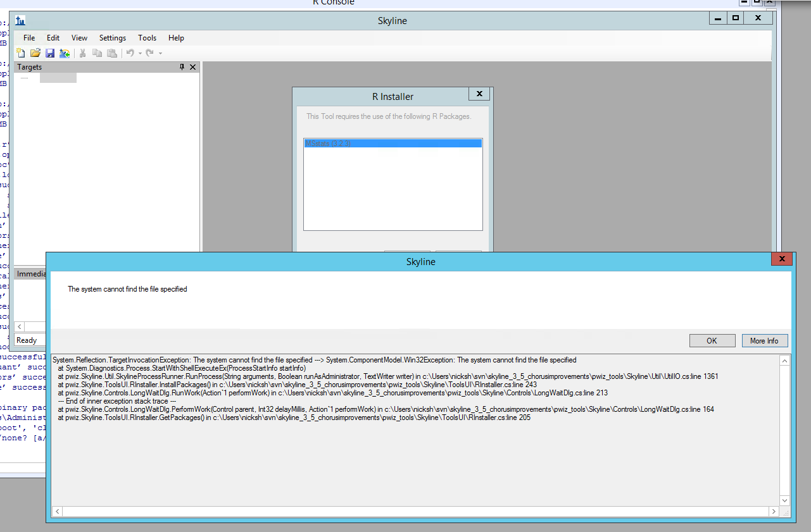Click the New Document toolbar icon

tap(21, 54)
